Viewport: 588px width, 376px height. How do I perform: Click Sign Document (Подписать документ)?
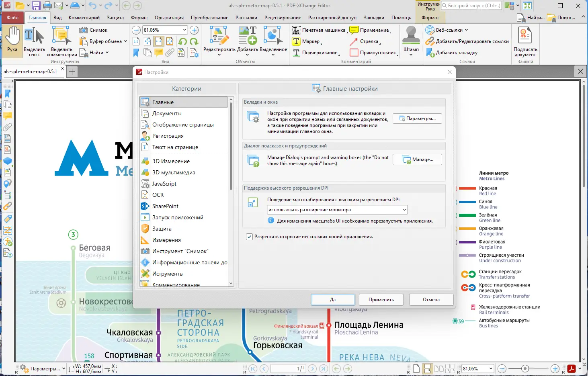[x=525, y=41]
